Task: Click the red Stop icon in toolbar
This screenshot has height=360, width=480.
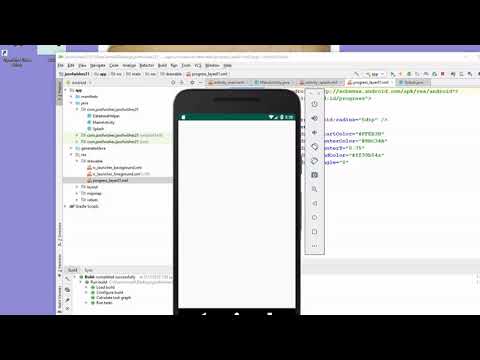Action: 443,74
